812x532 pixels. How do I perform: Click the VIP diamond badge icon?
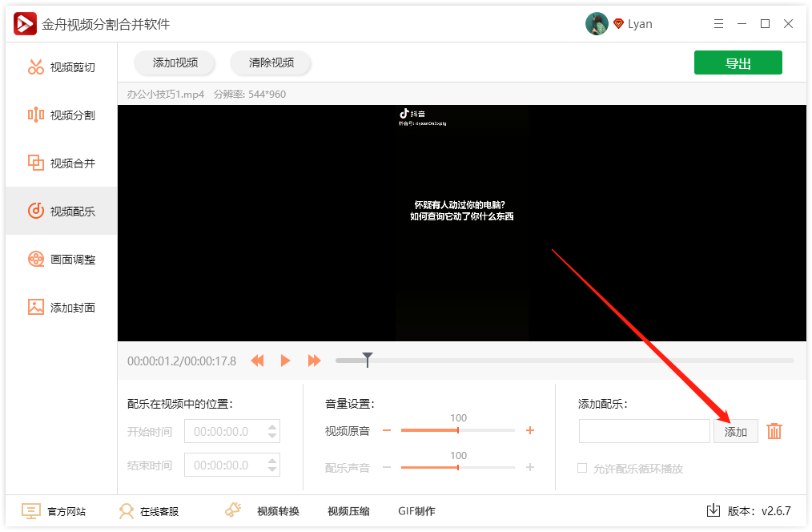(x=618, y=24)
